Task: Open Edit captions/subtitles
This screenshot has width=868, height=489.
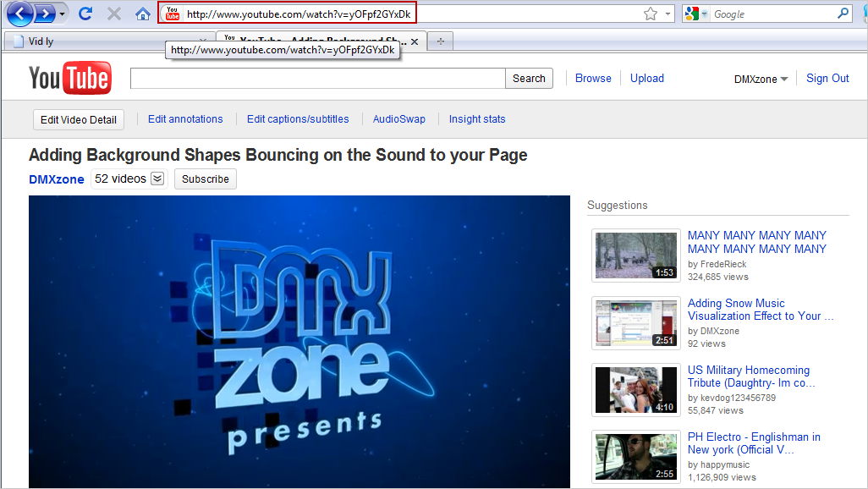Action: coord(298,119)
